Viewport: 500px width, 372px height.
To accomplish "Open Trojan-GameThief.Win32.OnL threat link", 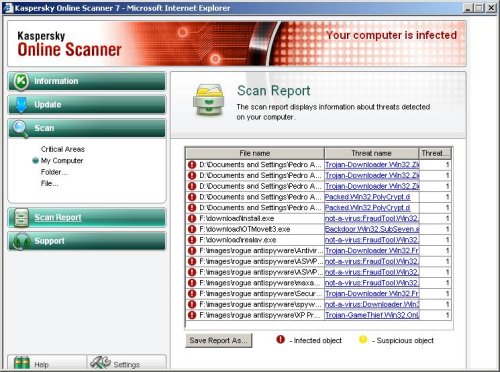I will pyautogui.click(x=372, y=315).
